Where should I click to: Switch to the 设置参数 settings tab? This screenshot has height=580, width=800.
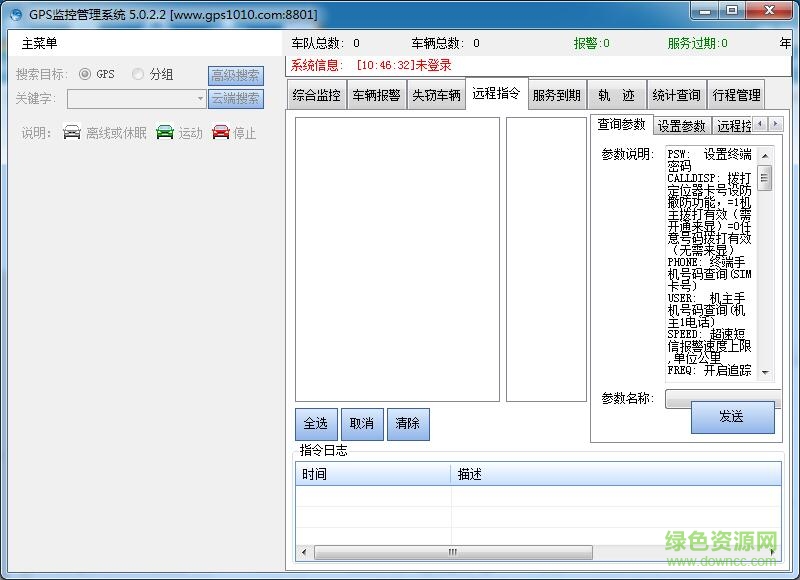pyautogui.click(x=681, y=125)
